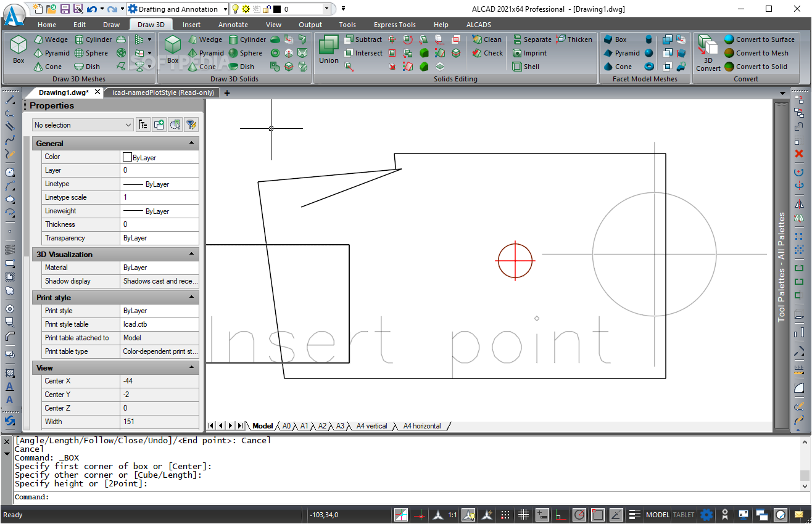Toggle the layer on/off lightbulb icon
812x524 pixels.
235,9
